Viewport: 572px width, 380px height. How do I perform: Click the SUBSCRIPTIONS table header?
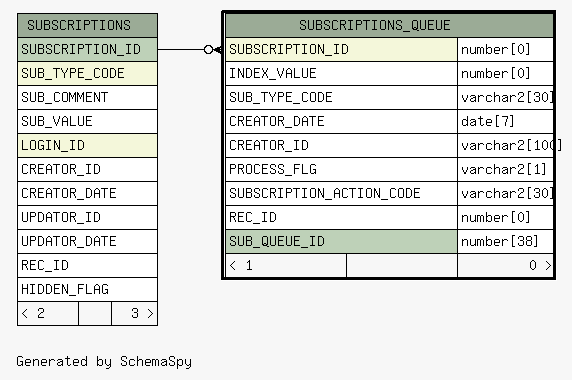tap(88, 26)
